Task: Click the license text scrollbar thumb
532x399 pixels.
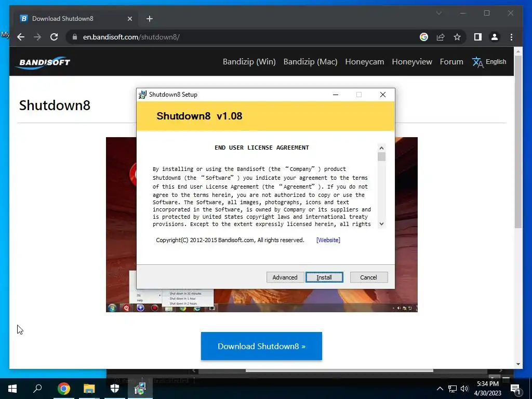Action: point(381,157)
